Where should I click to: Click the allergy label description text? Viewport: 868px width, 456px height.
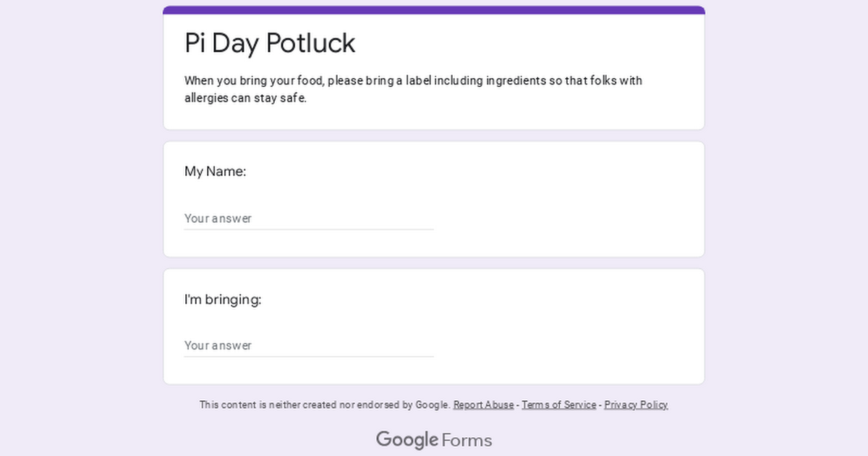[413, 90]
